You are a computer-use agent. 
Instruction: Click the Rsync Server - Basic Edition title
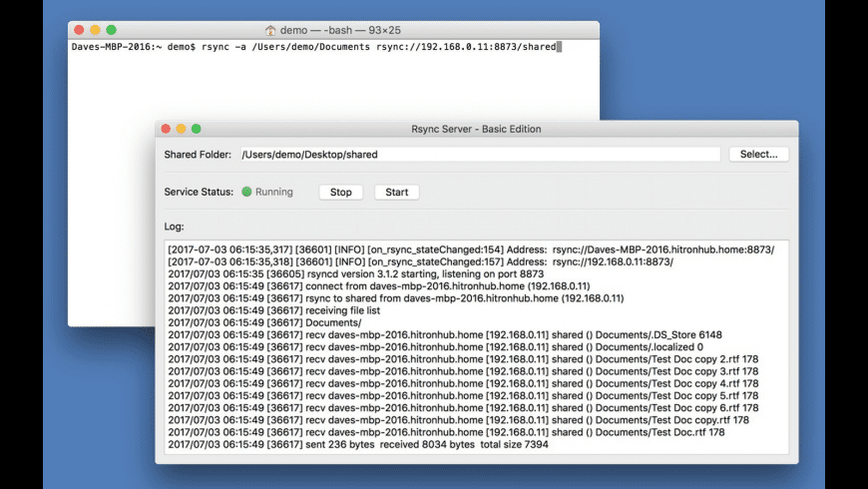(476, 129)
